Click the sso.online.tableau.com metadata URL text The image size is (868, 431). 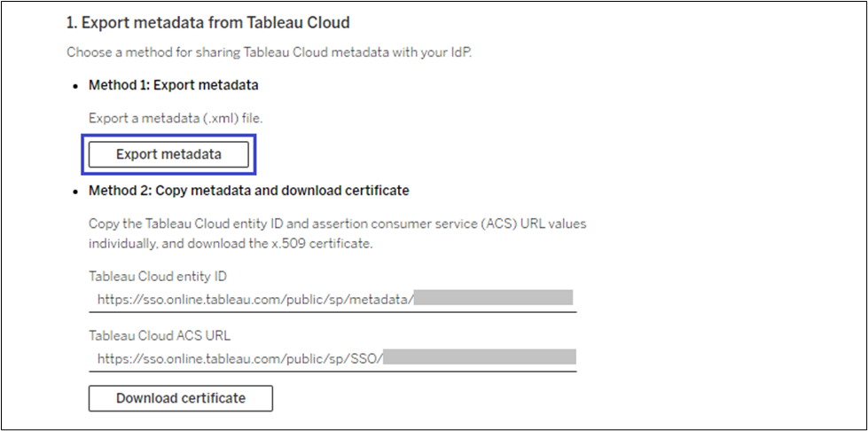(255, 299)
